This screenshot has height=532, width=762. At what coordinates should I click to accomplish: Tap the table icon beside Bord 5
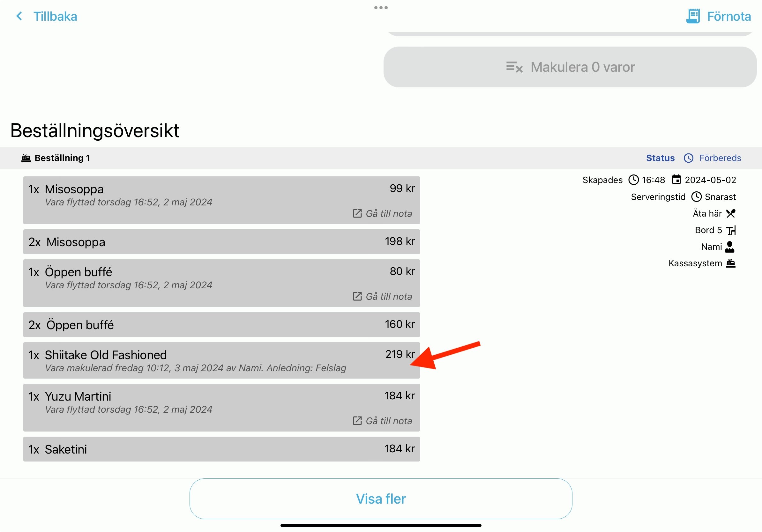click(x=730, y=230)
